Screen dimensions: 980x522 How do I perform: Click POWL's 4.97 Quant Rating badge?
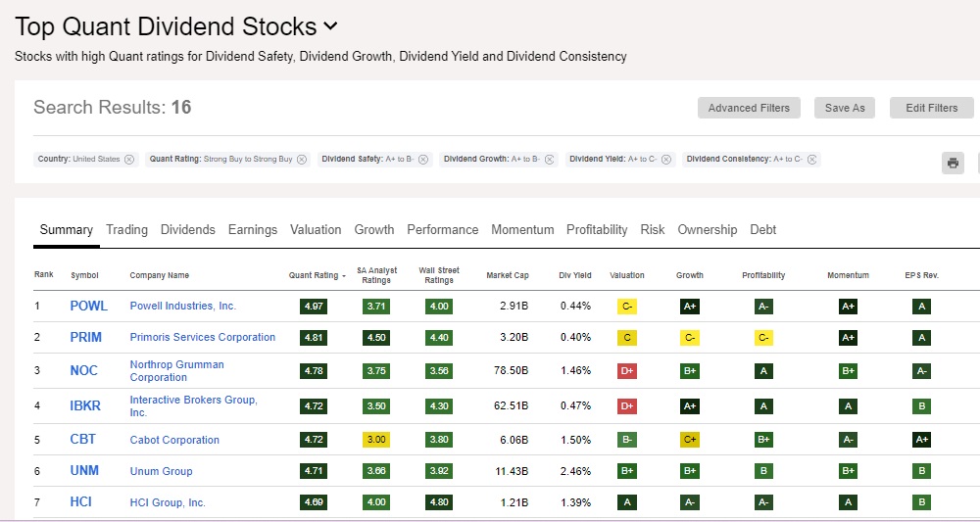pos(314,307)
